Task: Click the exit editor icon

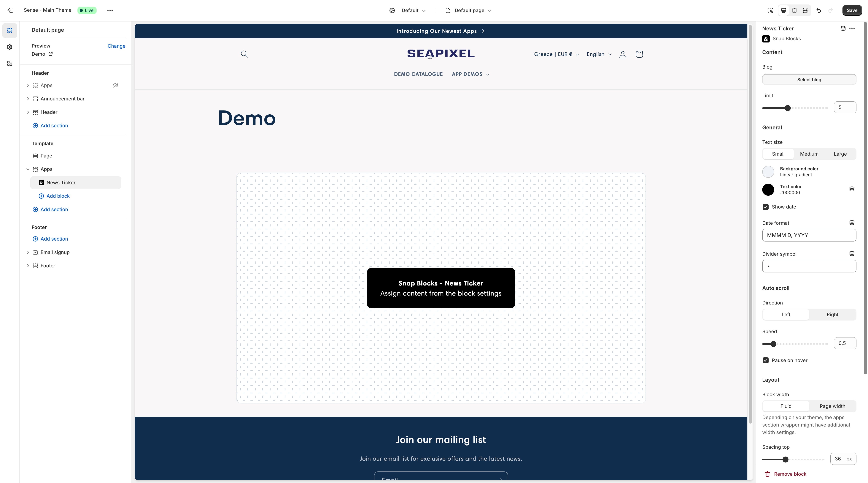Action: tap(10, 10)
